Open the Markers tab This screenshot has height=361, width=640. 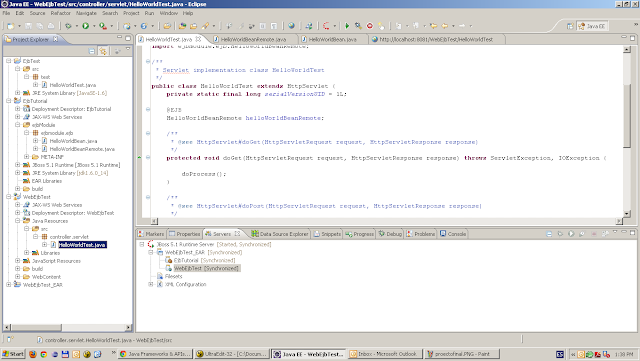click(x=151, y=234)
